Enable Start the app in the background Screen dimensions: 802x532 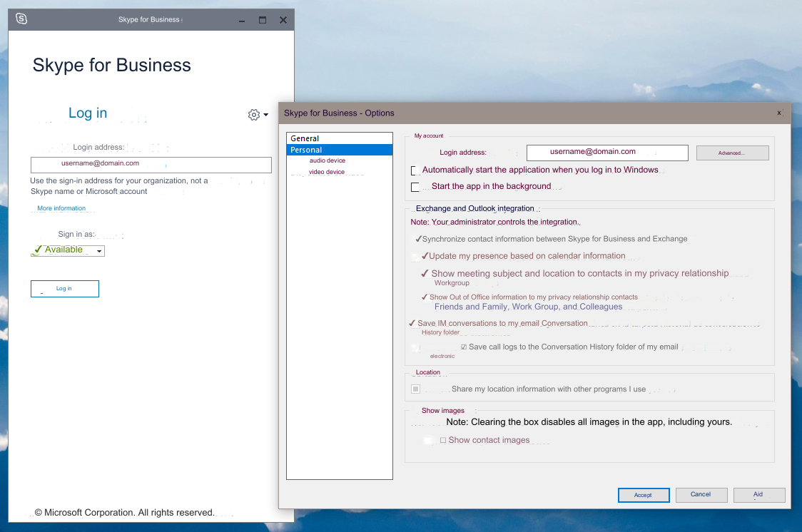415,187
